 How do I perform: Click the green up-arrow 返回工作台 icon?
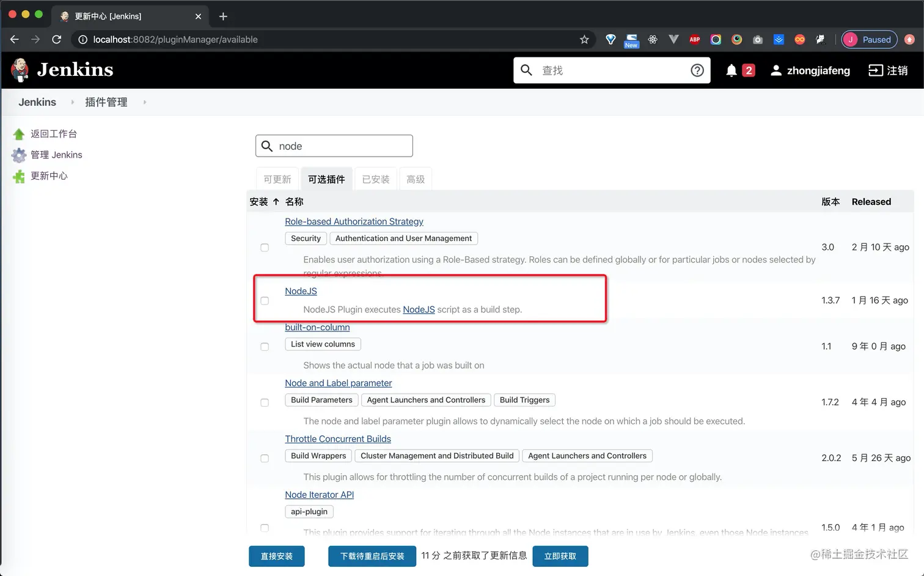[19, 134]
